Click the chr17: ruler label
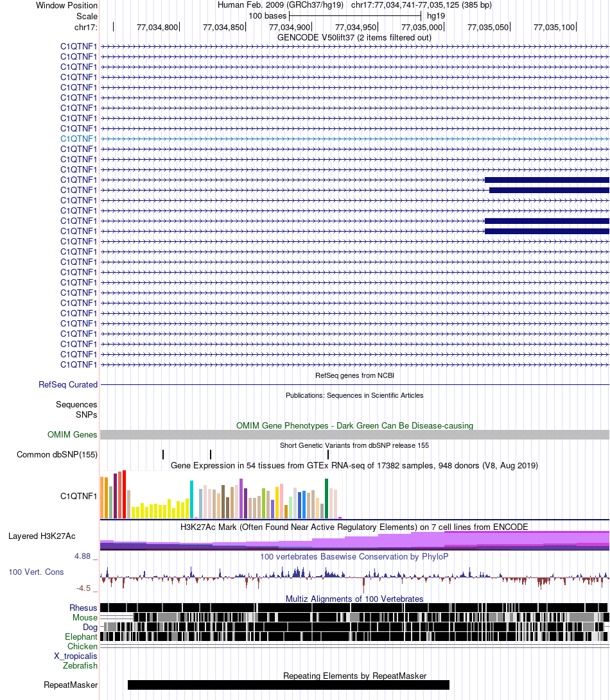Viewport: 610px width, 700px height. coord(86,27)
